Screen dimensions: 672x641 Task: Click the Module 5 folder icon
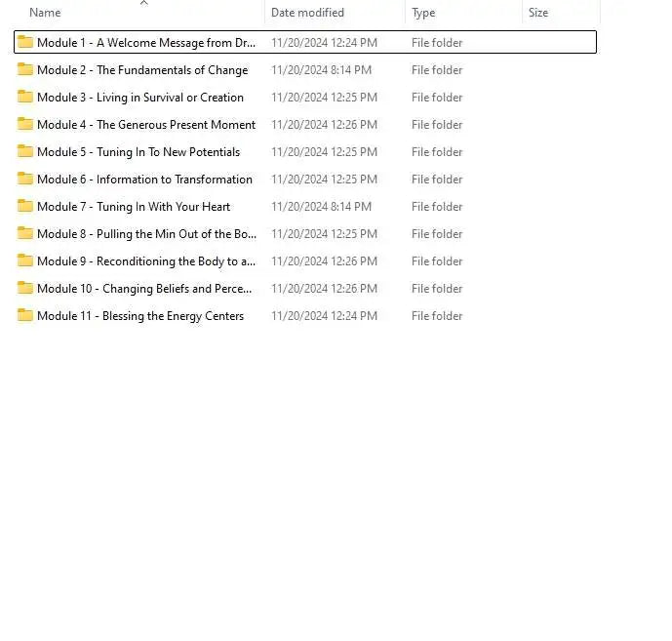(25, 151)
